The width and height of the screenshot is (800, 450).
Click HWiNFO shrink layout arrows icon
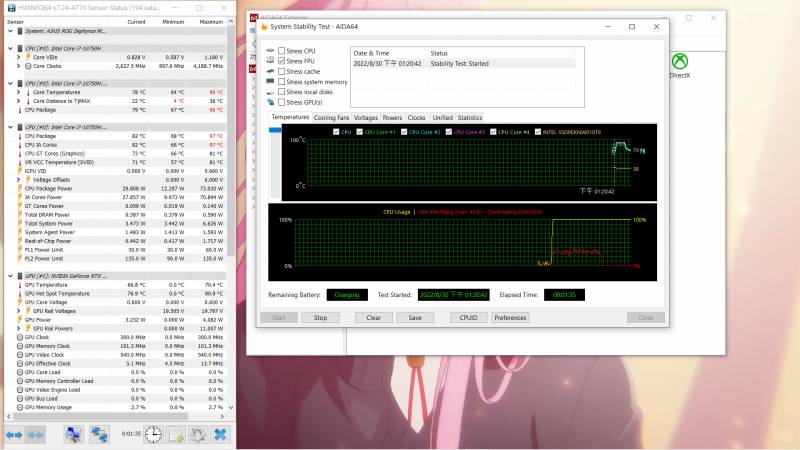tap(35, 435)
